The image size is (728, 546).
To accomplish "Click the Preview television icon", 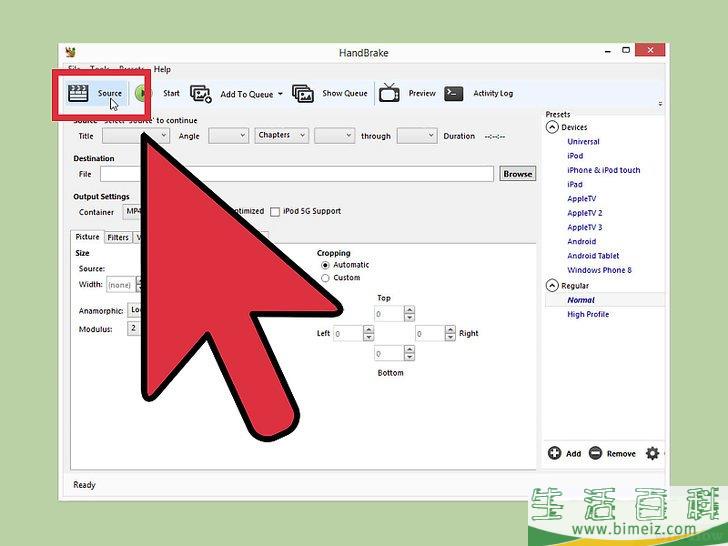I will [x=389, y=93].
